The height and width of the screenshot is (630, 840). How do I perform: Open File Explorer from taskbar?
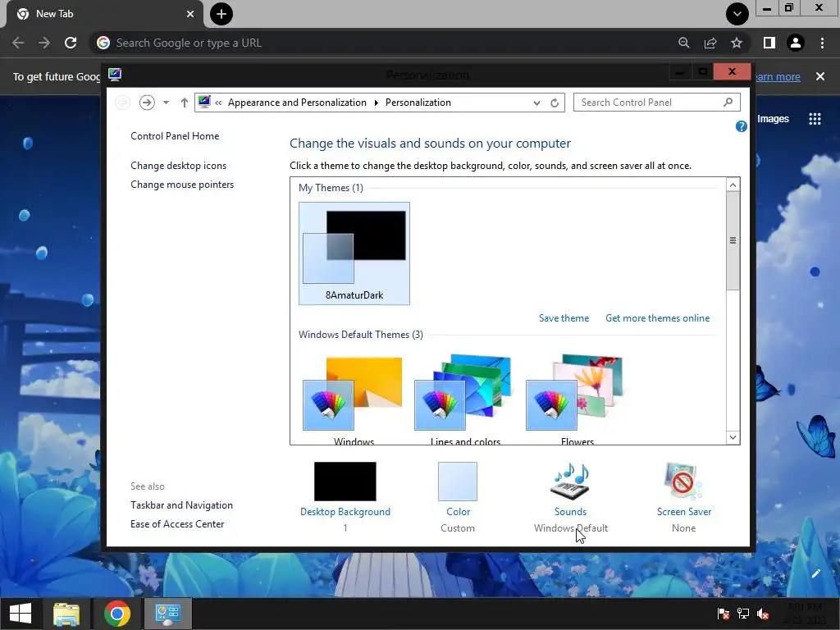click(66, 614)
